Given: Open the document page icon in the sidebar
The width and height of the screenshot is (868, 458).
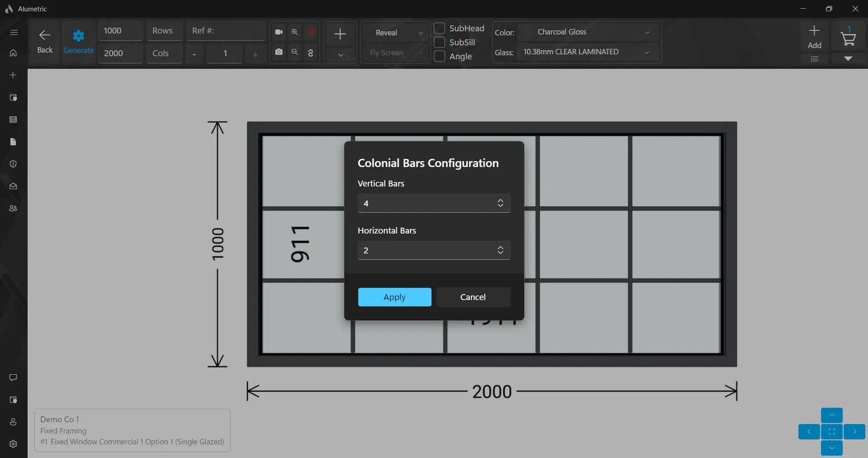Looking at the screenshot, I should pyautogui.click(x=14, y=142).
